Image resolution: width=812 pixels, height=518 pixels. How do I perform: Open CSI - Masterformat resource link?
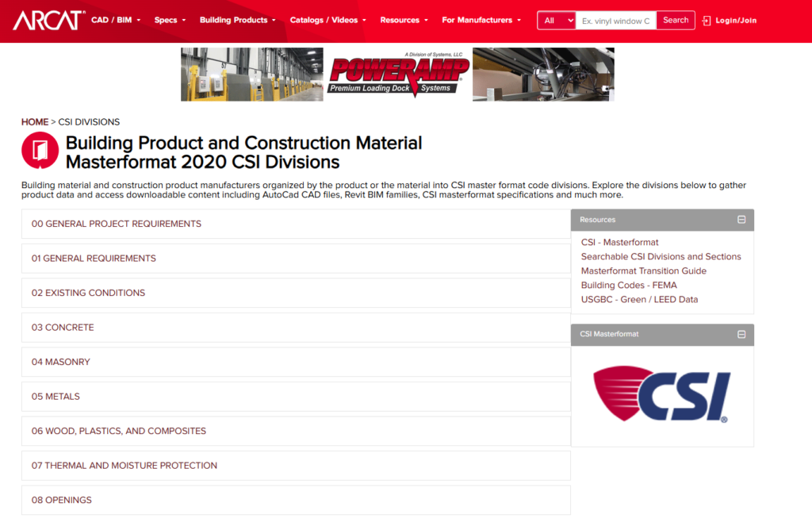pos(619,243)
